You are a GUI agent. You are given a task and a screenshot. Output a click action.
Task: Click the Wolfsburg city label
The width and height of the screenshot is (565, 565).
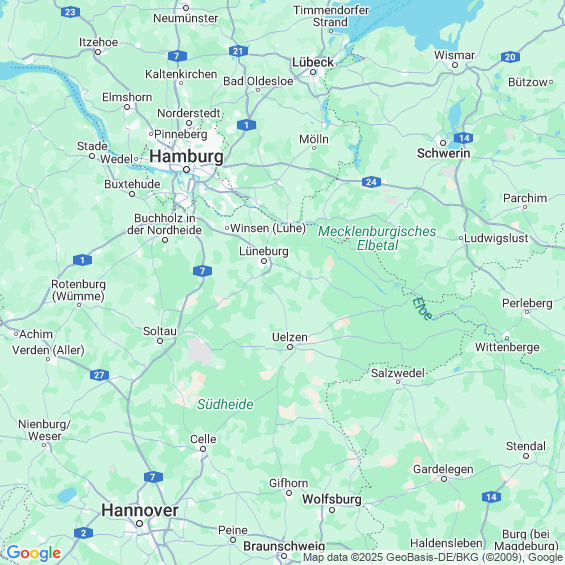332,499
